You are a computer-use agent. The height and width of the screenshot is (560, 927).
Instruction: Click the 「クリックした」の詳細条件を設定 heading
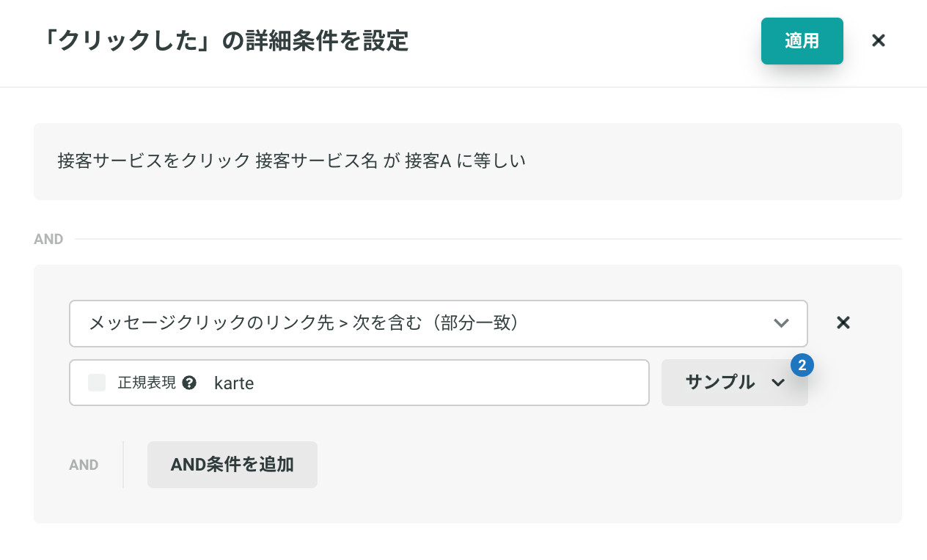pyautogui.click(x=224, y=41)
